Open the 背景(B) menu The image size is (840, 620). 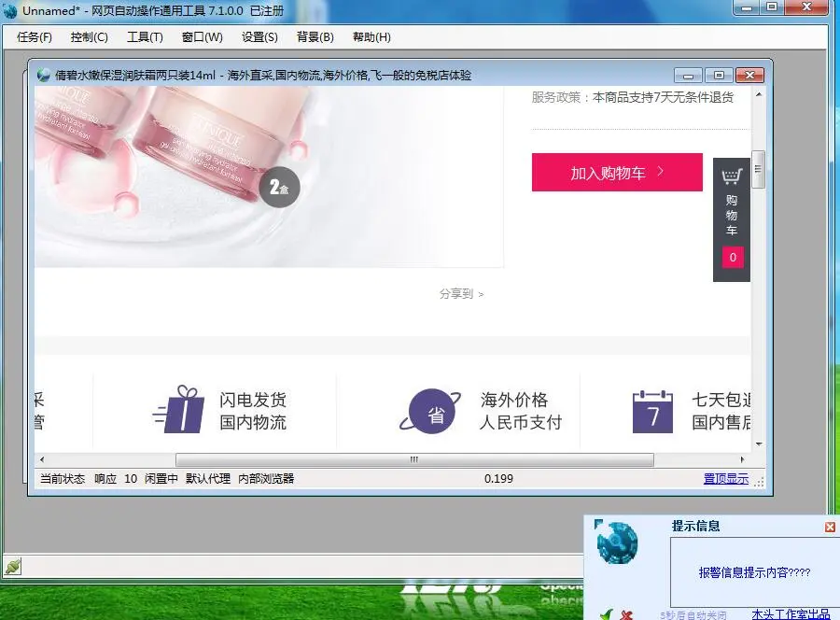(x=315, y=37)
